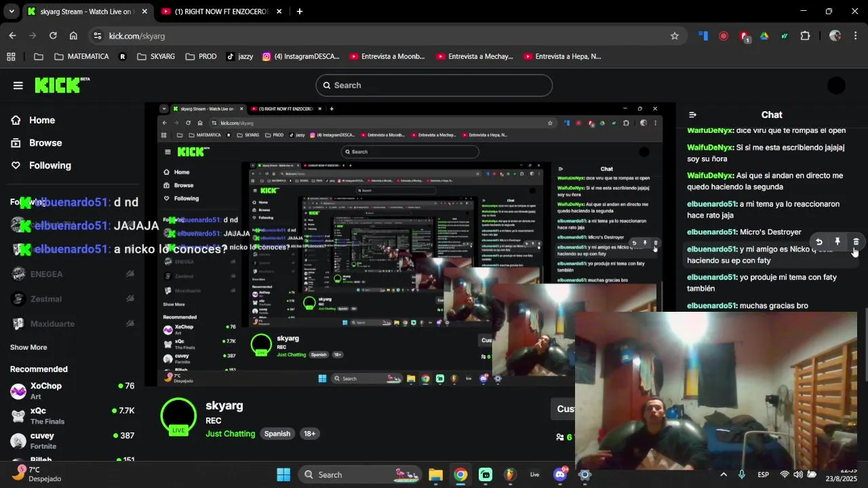
Task: Open PROD bookmark folder
Action: point(201,56)
